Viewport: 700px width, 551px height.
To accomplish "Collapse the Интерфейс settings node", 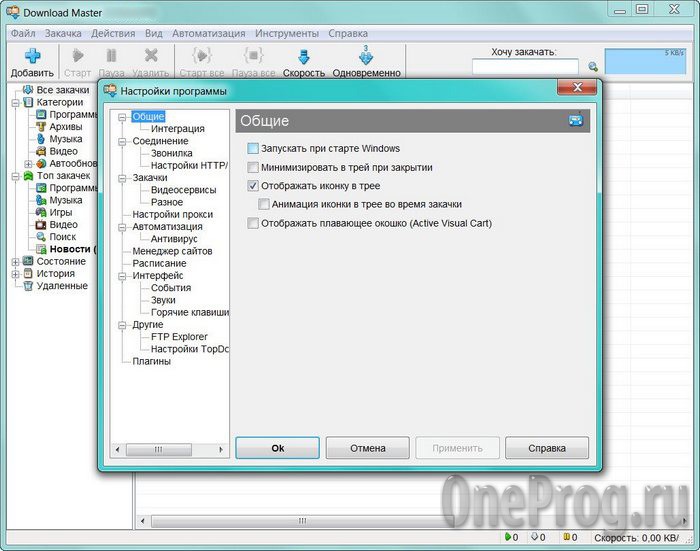I will pyautogui.click(x=122, y=276).
